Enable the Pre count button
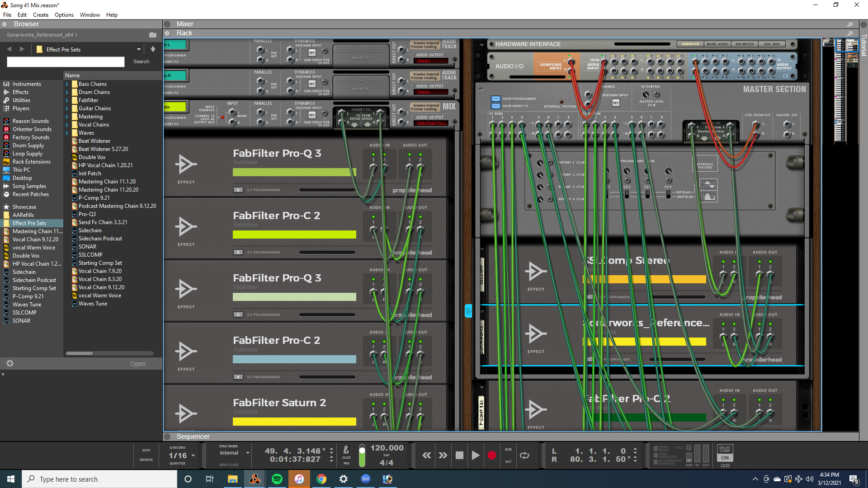The width and height of the screenshot is (868, 488). coord(346,464)
